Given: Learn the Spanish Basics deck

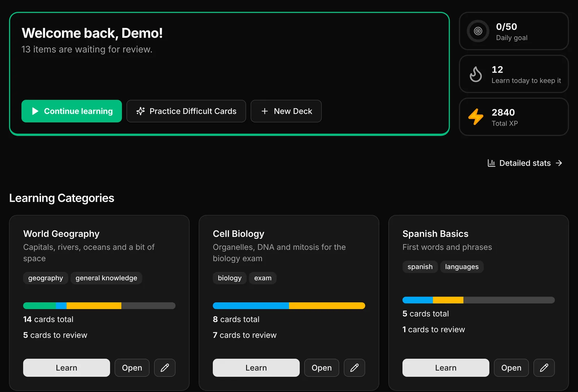Looking at the screenshot, I should [x=446, y=368].
